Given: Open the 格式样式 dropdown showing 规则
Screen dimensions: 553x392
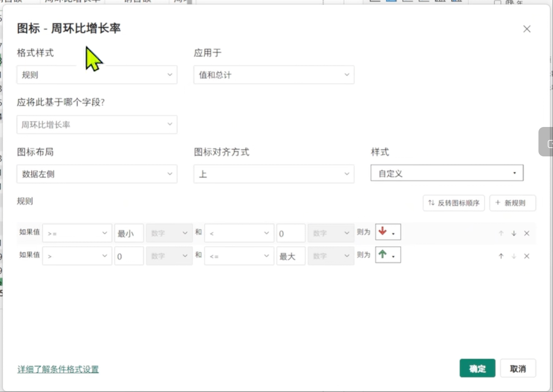Looking at the screenshot, I should click(97, 75).
